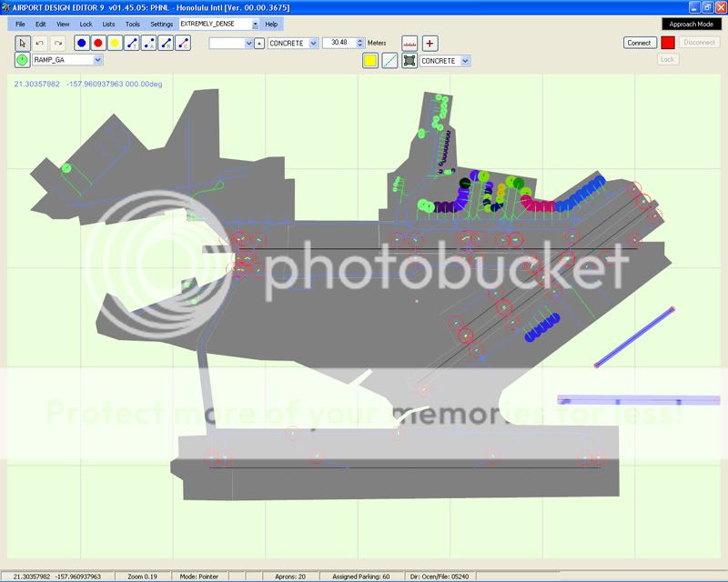Open the Lists menu

pos(108,25)
